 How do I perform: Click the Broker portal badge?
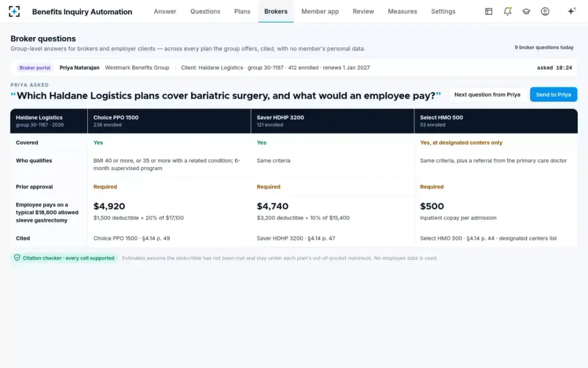click(x=35, y=68)
